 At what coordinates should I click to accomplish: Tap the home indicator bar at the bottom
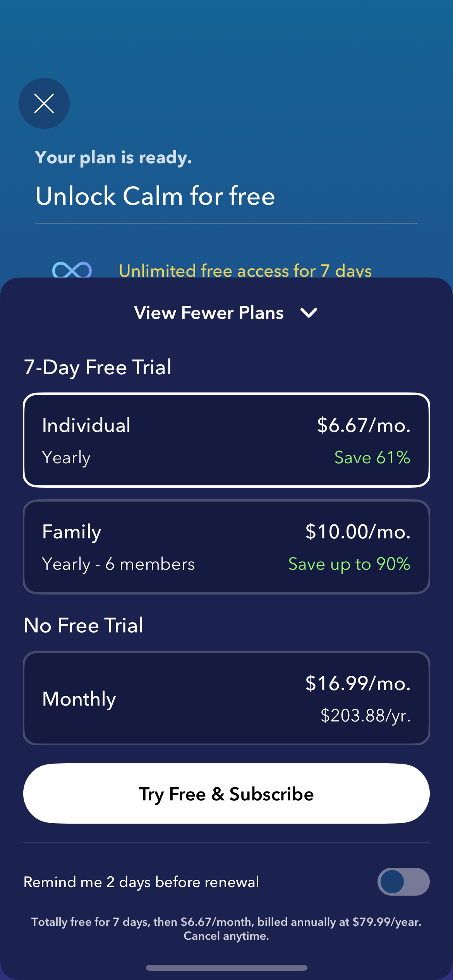226,968
